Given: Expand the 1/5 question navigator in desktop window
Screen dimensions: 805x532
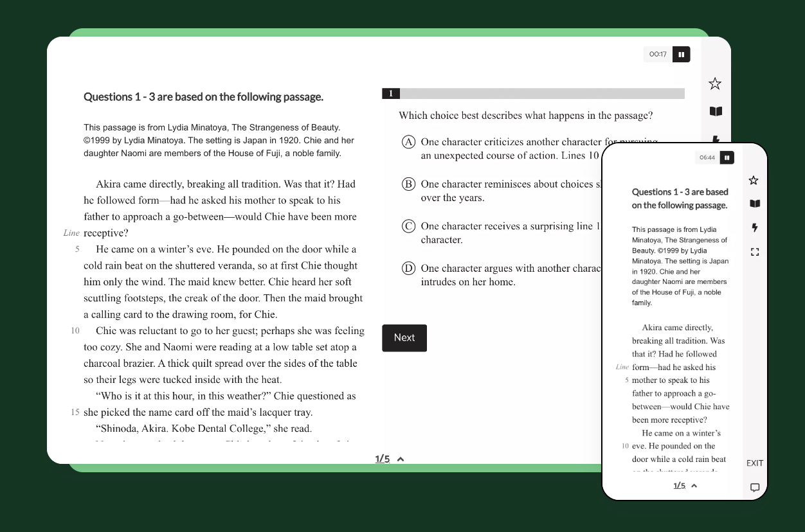Looking at the screenshot, I should point(390,459).
